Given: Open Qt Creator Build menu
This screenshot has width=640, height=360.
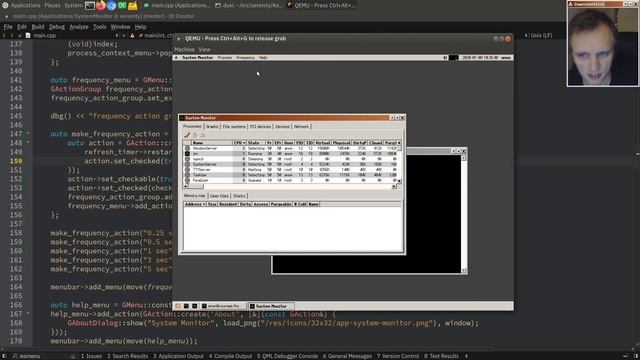Looking at the screenshot, I should point(38,27).
